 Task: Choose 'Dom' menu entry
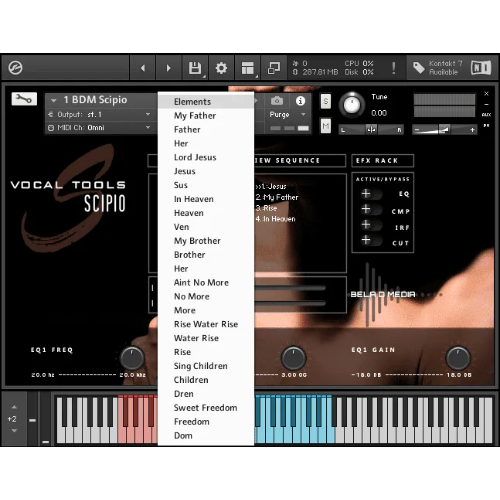(206, 436)
